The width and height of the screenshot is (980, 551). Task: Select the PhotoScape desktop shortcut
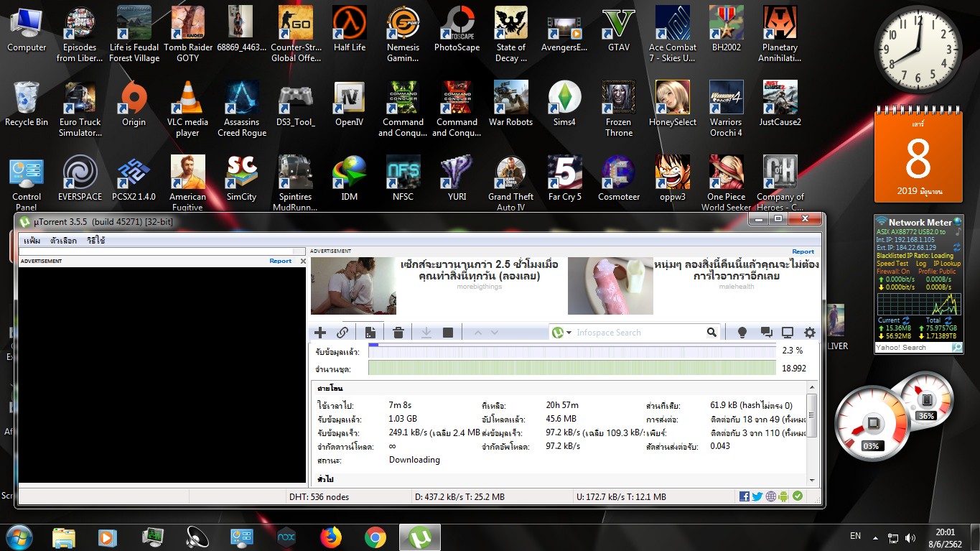point(457,29)
